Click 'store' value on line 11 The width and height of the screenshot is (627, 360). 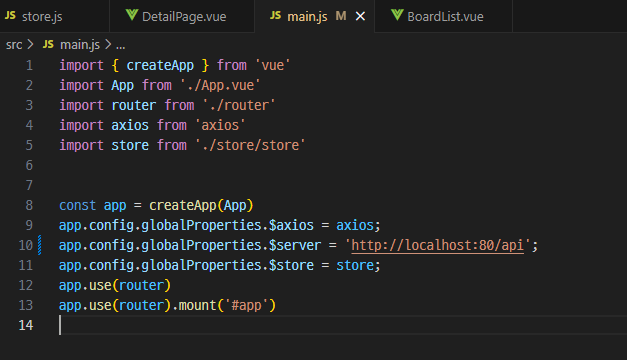tap(355, 265)
